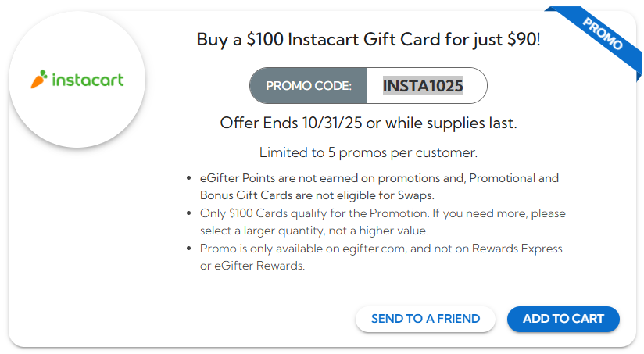
Task: Click the green instacart wordmark
Action: coord(87,79)
